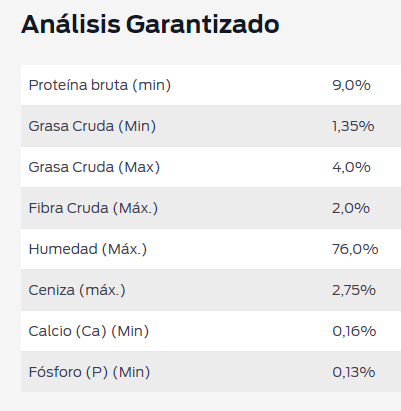Click the 2,0% fiber value
401x411 pixels.
(351, 208)
